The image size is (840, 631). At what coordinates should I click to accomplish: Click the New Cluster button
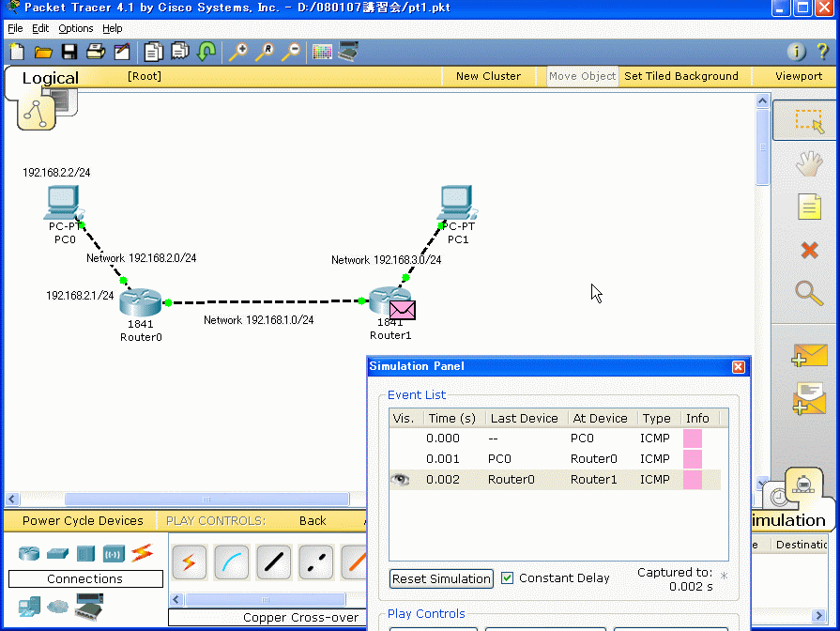pos(488,76)
